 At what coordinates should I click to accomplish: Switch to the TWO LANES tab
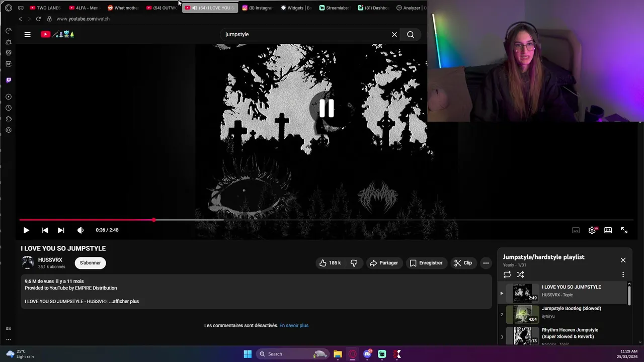click(45, 8)
